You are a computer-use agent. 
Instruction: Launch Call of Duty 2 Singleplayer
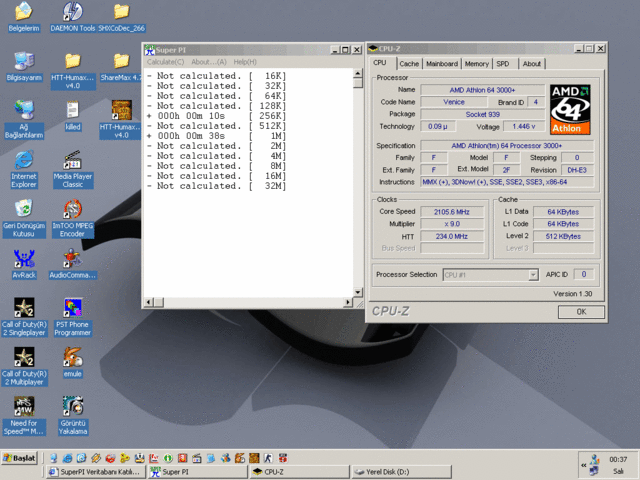pos(24,317)
